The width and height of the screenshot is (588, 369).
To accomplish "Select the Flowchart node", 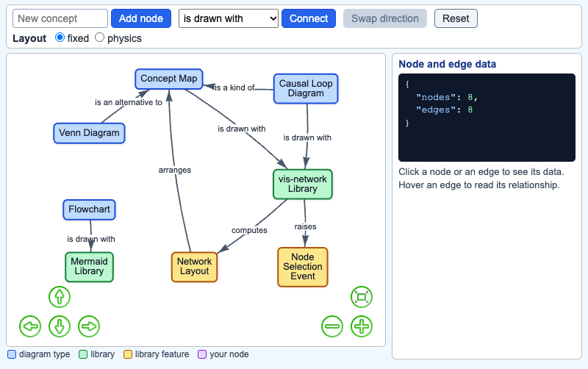I will coord(89,209).
